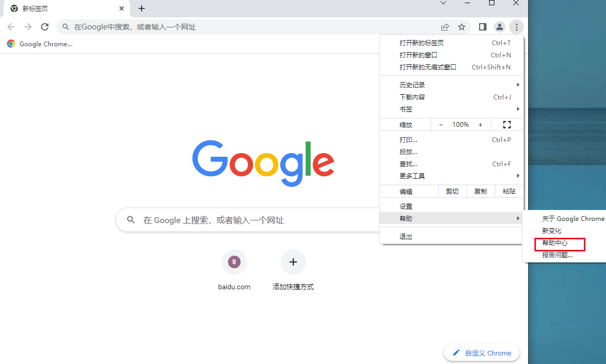Select 打开新的窗口 menu item
Image resolution: width=606 pixels, height=364 pixels.
[451, 55]
